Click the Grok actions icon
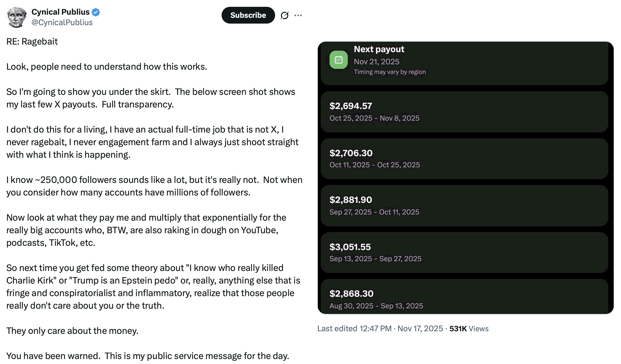The width and height of the screenshot is (621, 364). point(285,15)
